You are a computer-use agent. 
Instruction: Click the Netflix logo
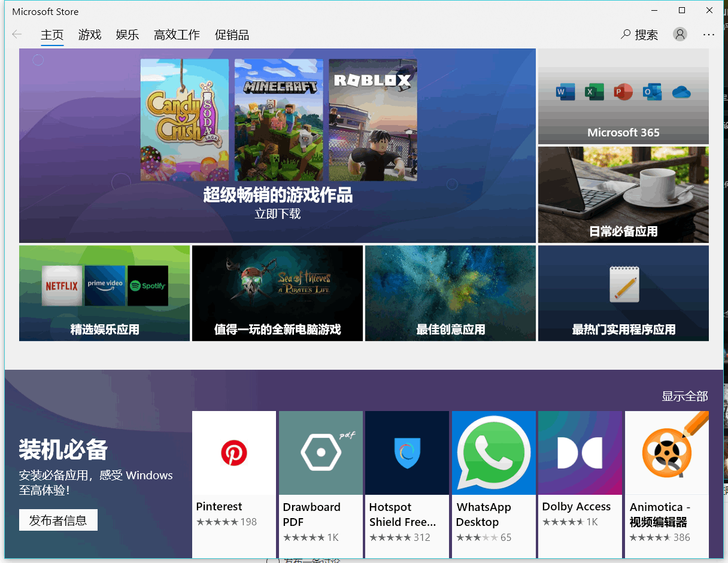coord(62,286)
